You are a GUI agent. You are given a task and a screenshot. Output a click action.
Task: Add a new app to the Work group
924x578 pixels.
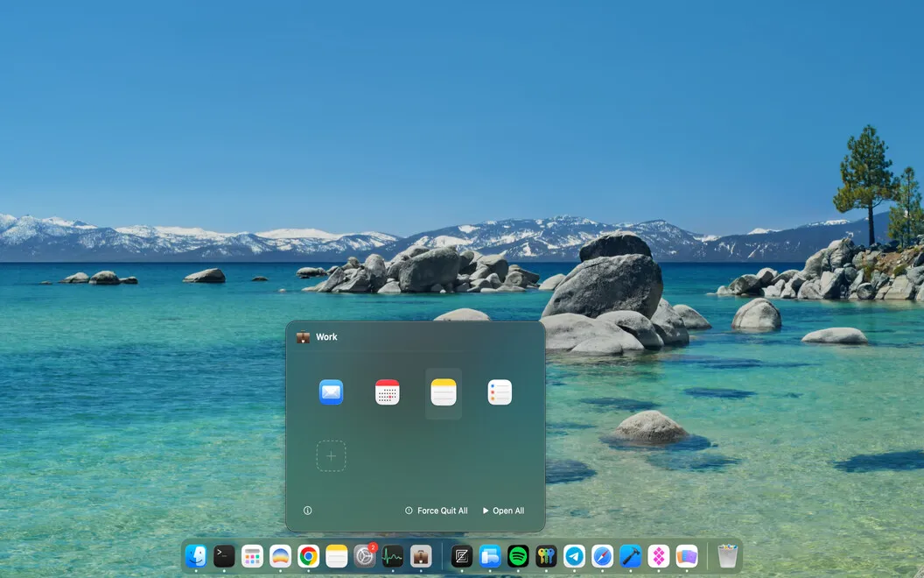click(331, 456)
